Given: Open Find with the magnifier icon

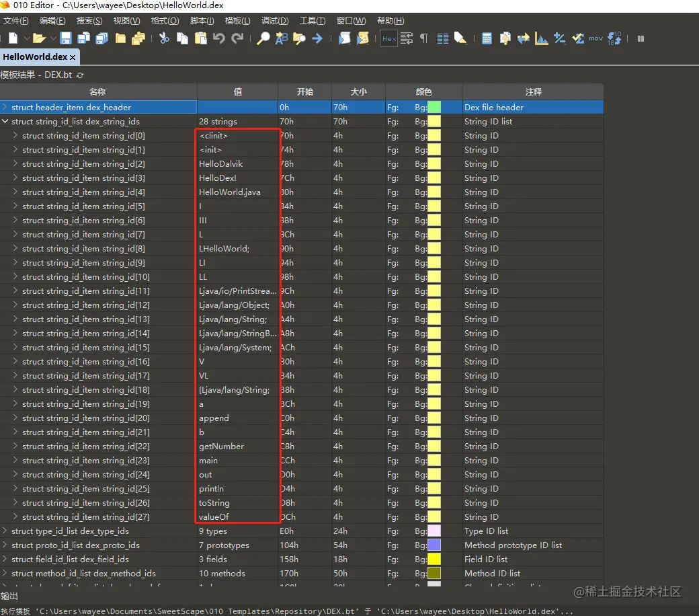Looking at the screenshot, I should click(x=263, y=39).
